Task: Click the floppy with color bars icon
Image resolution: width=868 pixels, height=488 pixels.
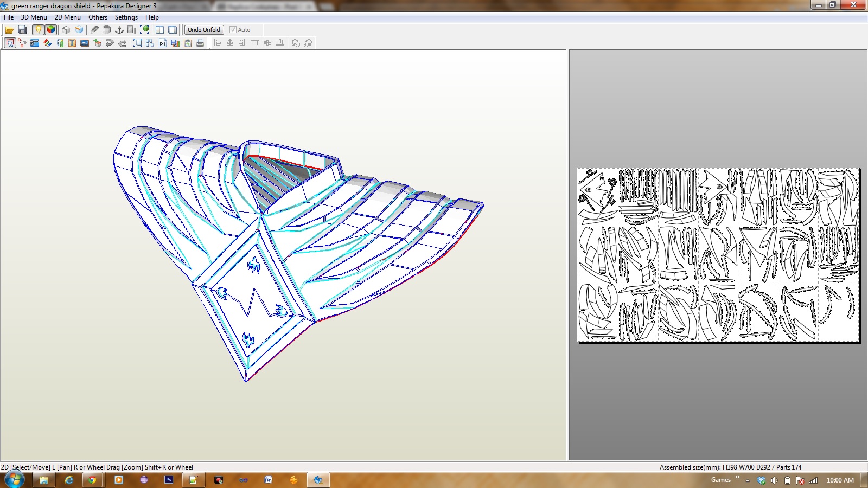Action: coord(175,43)
